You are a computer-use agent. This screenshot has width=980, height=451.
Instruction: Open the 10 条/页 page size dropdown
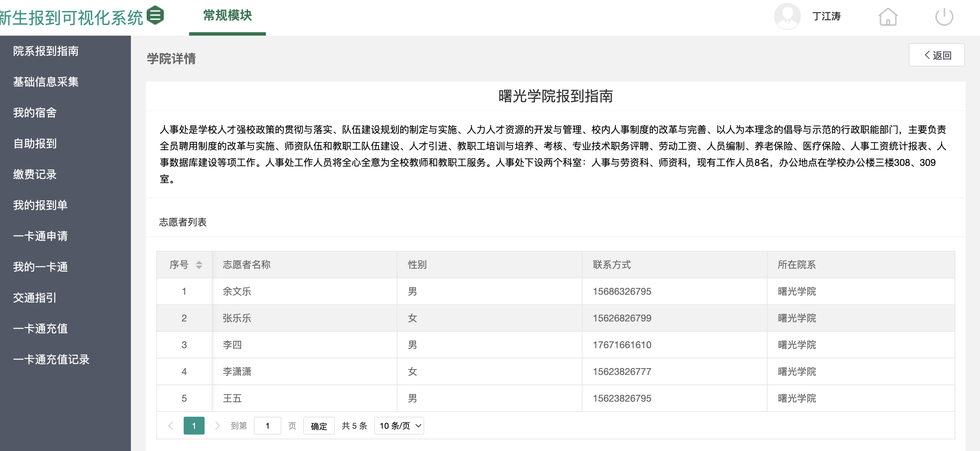tap(399, 426)
